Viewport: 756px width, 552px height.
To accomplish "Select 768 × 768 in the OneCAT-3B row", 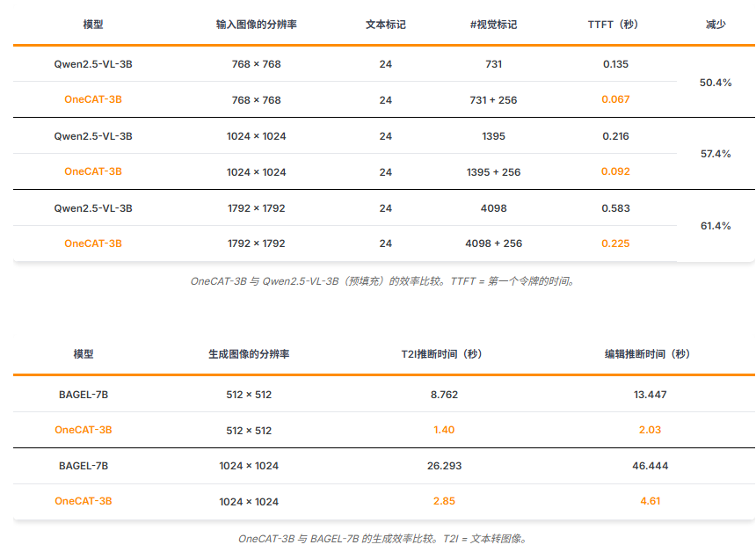I will (256, 100).
